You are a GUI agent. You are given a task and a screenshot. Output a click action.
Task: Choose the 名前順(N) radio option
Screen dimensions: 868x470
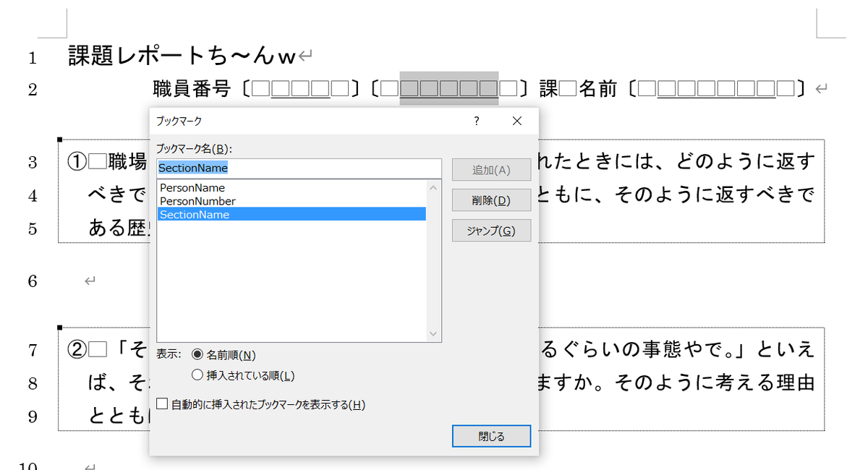point(224,355)
